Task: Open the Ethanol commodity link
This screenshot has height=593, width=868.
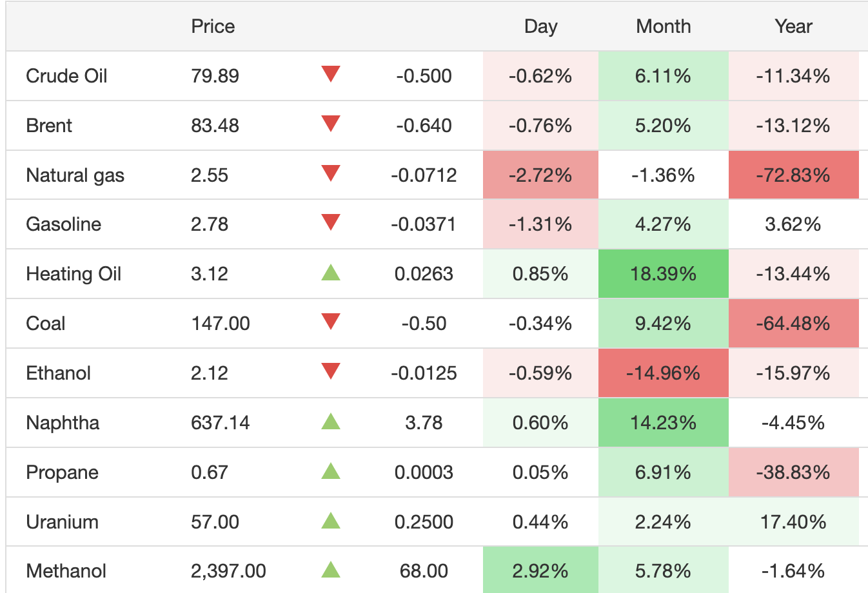Action: click(58, 373)
